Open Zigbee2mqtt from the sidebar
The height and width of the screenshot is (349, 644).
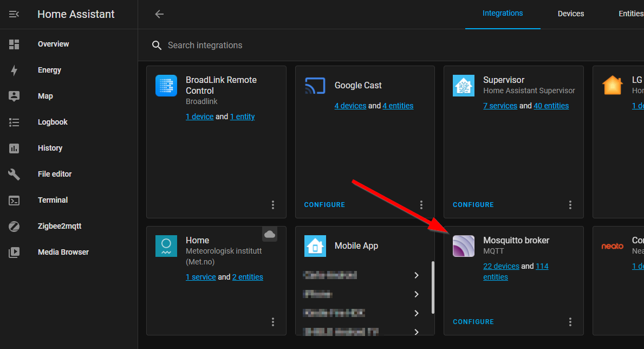59,226
